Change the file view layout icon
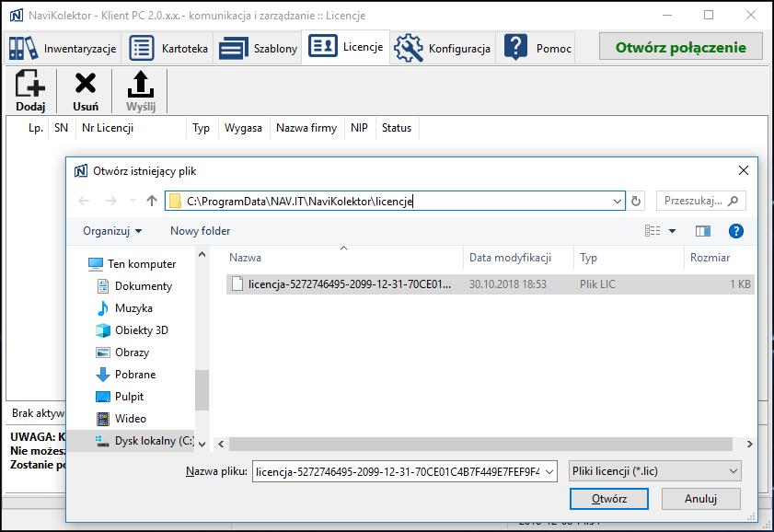The height and width of the screenshot is (532, 774). [x=653, y=231]
